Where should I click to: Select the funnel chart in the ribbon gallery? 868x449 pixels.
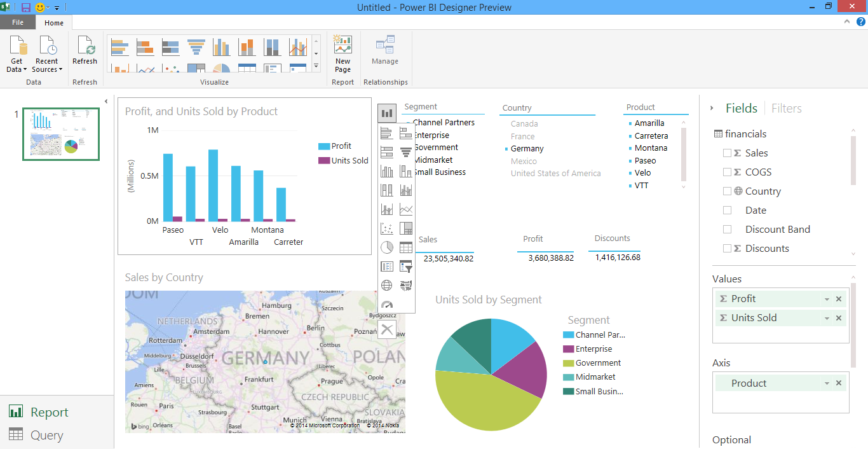click(196, 47)
